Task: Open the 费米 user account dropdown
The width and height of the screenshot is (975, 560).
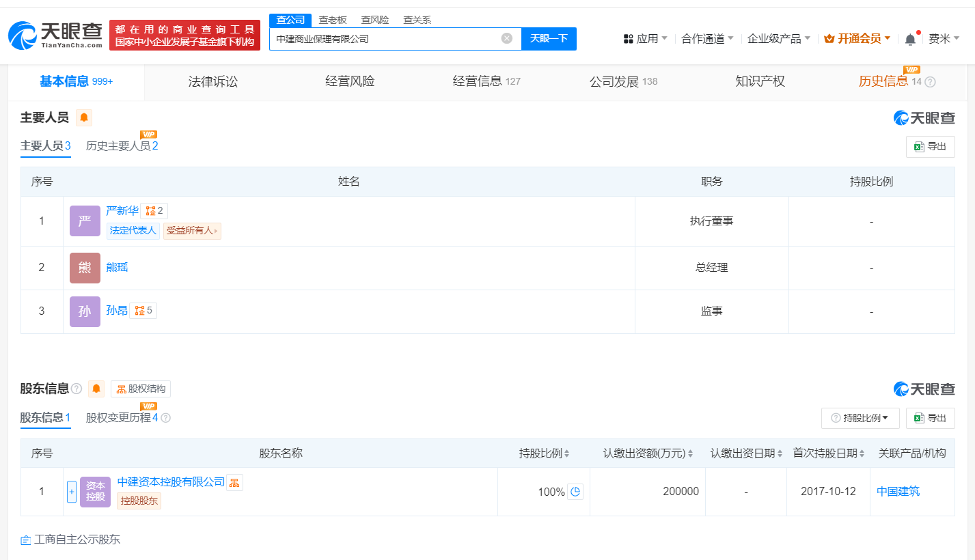Action: [944, 39]
